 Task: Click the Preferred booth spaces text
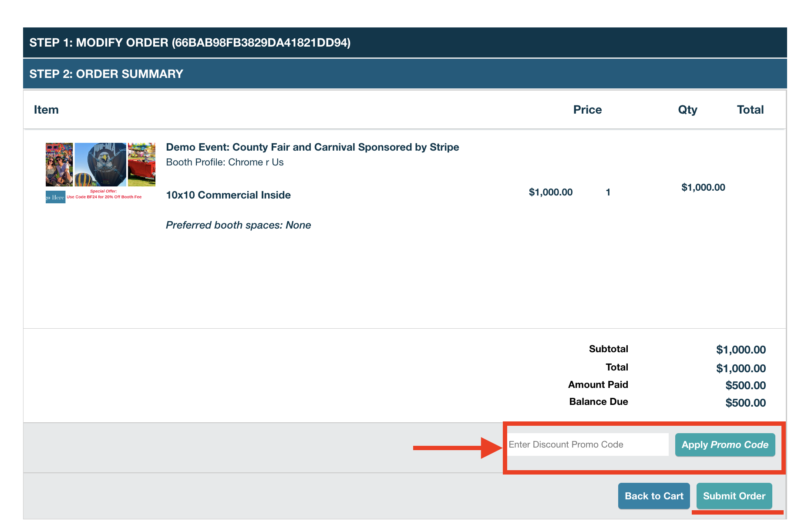tap(239, 225)
